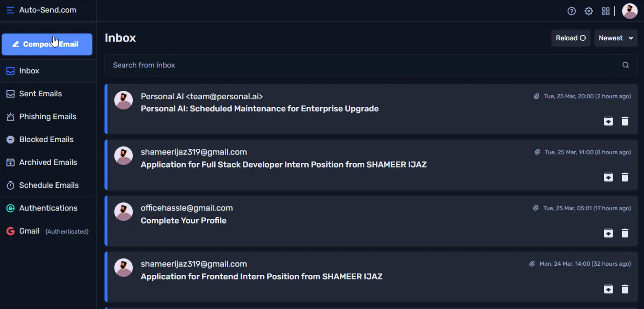The image size is (644, 309).
Task: Click timestamp 'Tue, 25 Mar, 14:00 (8 hours ago)'
Action: click(x=588, y=152)
